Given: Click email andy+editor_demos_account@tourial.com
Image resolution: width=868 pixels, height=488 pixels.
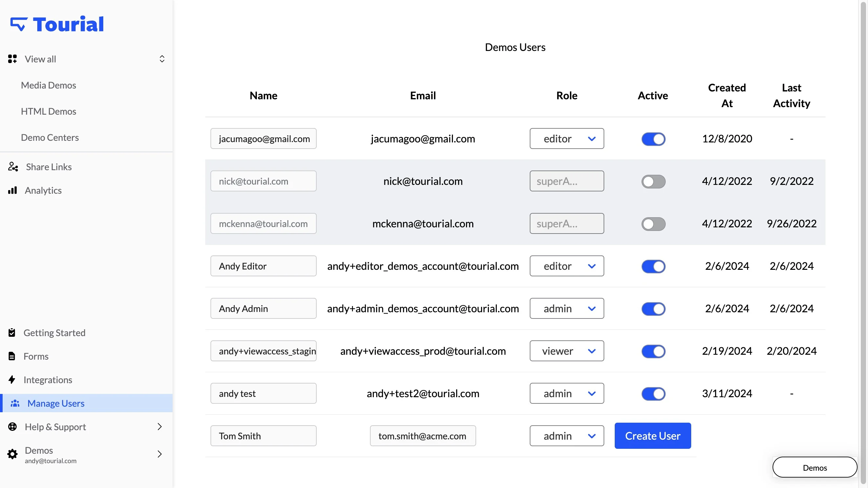Looking at the screenshot, I should (423, 266).
